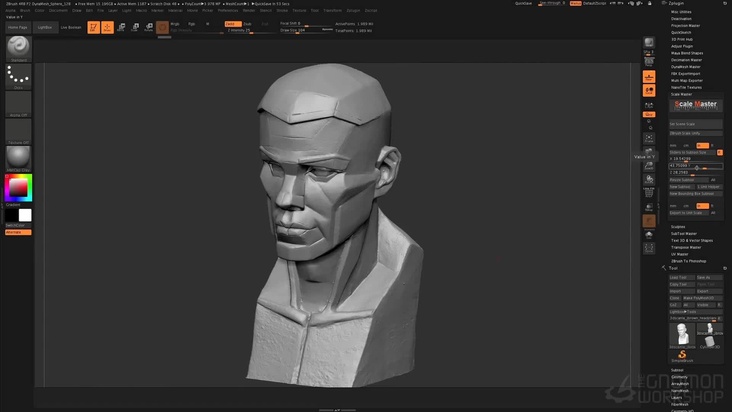Click Lightbox Tools button

696,312
